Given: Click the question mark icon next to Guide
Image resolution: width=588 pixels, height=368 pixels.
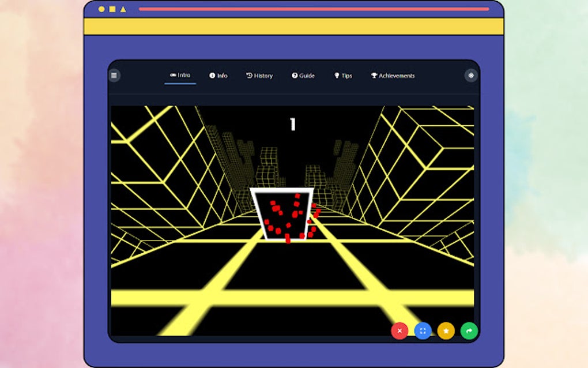Looking at the screenshot, I should click(294, 75).
